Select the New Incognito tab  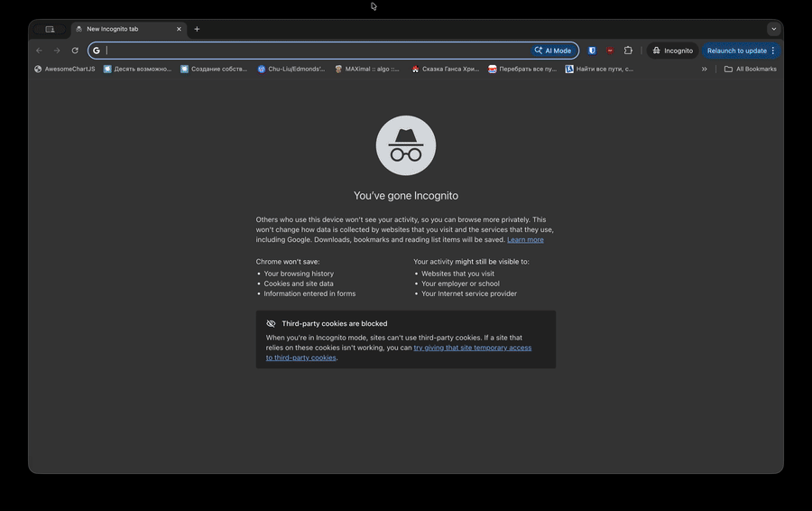point(129,29)
